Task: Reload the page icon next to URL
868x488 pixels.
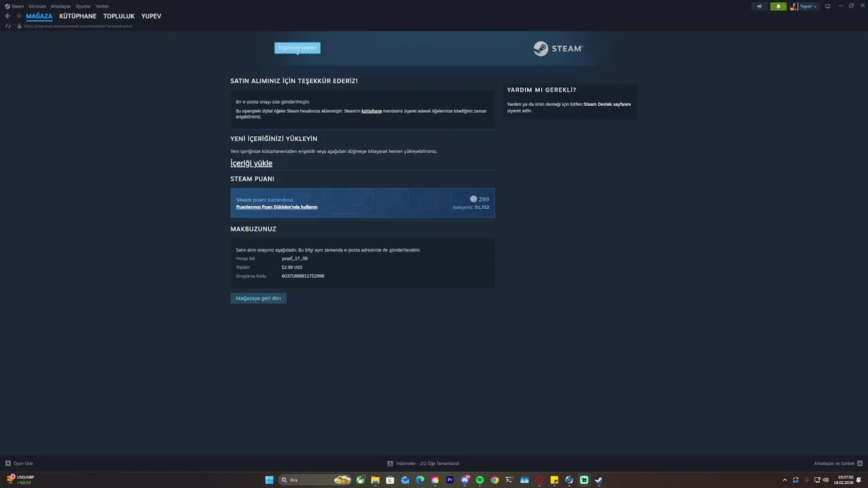Action: tap(8, 26)
